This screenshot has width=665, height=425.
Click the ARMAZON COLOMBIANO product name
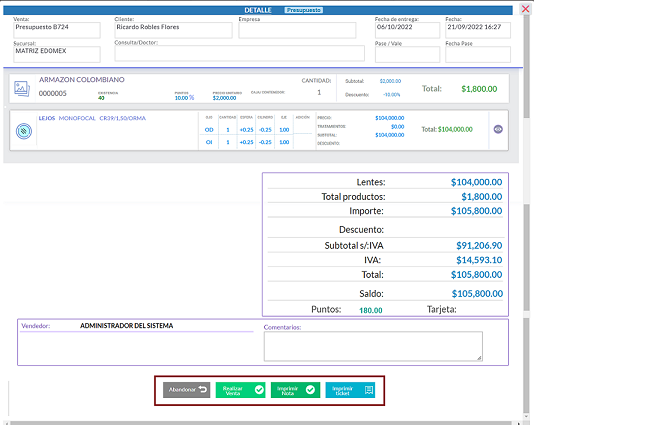click(x=82, y=80)
